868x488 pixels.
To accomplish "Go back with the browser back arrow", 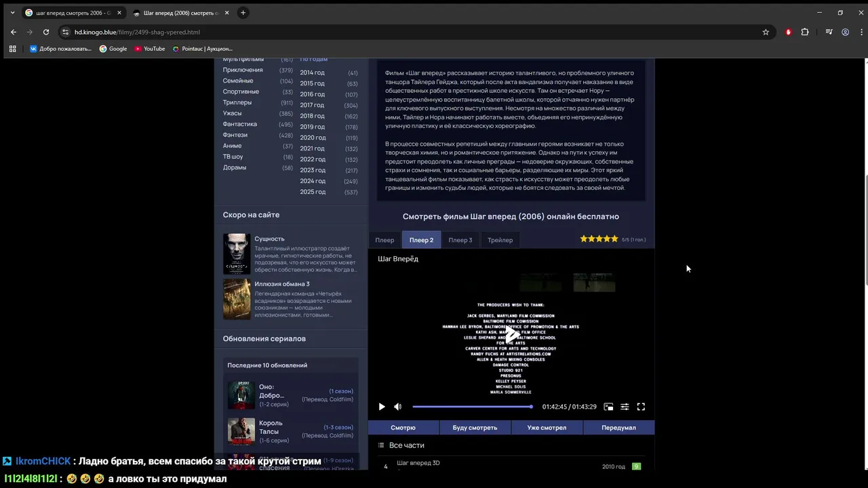I will [14, 32].
